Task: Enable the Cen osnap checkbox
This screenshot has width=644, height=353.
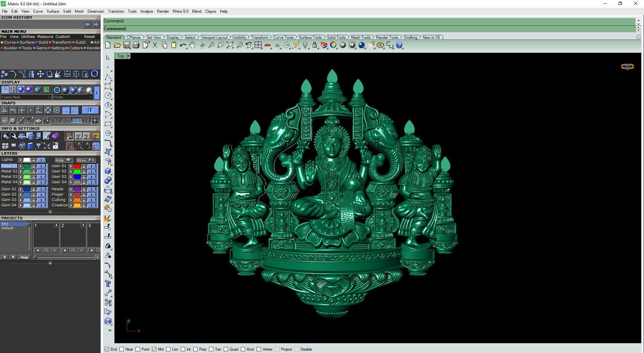Action: tap(168, 349)
